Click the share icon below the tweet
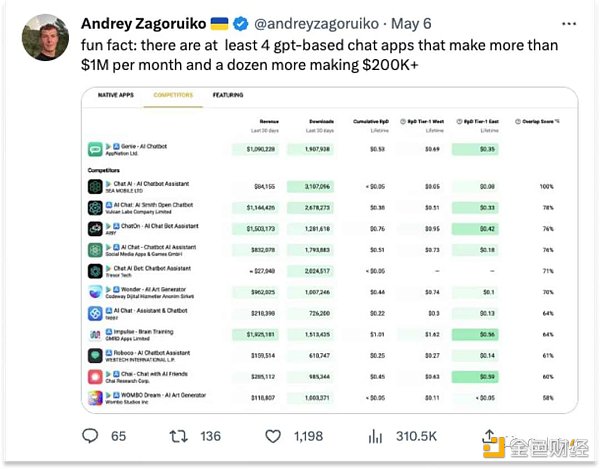The height and width of the screenshot is (469, 600). [490, 436]
